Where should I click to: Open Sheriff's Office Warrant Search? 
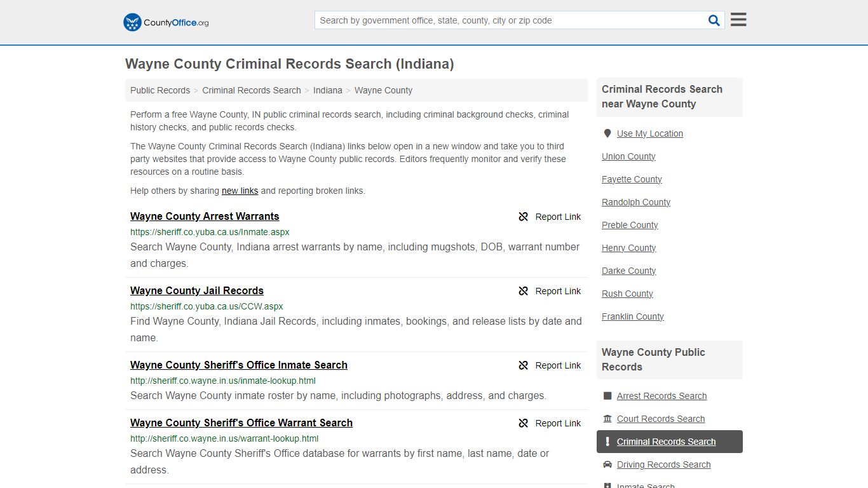pyautogui.click(x=241, y=423)
